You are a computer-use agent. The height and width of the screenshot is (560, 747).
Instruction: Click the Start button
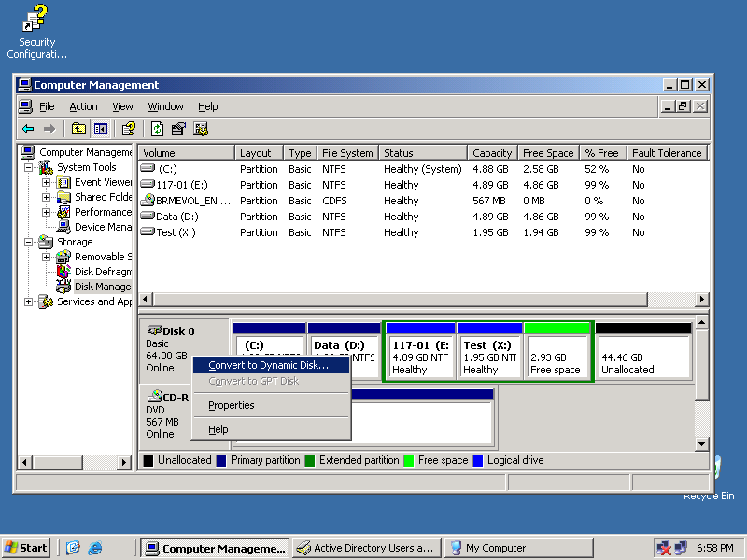(27, 548)
